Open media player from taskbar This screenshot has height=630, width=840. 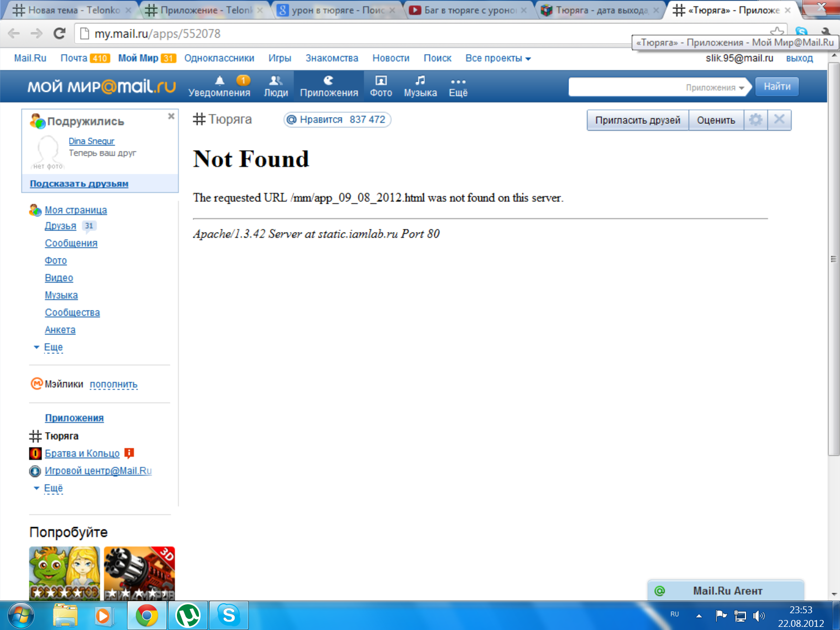click(x=103, y=615)
